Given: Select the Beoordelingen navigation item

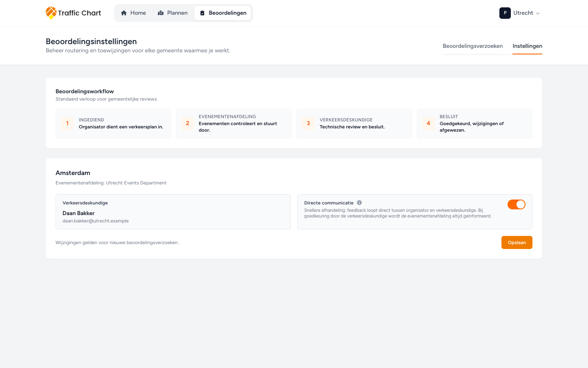Looking at the screenshot, I should (x=223, y=13).
